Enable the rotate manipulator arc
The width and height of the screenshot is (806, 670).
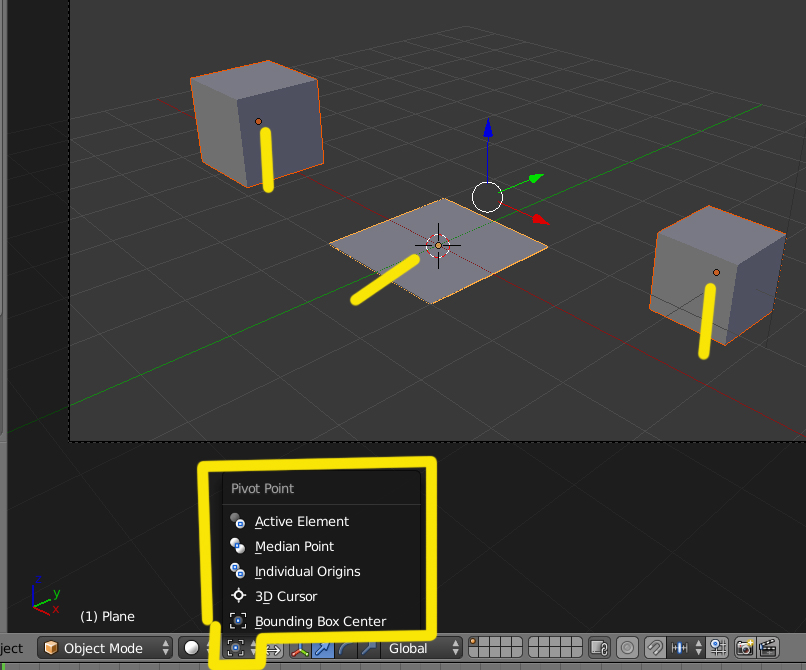click(x=345, y=648)
